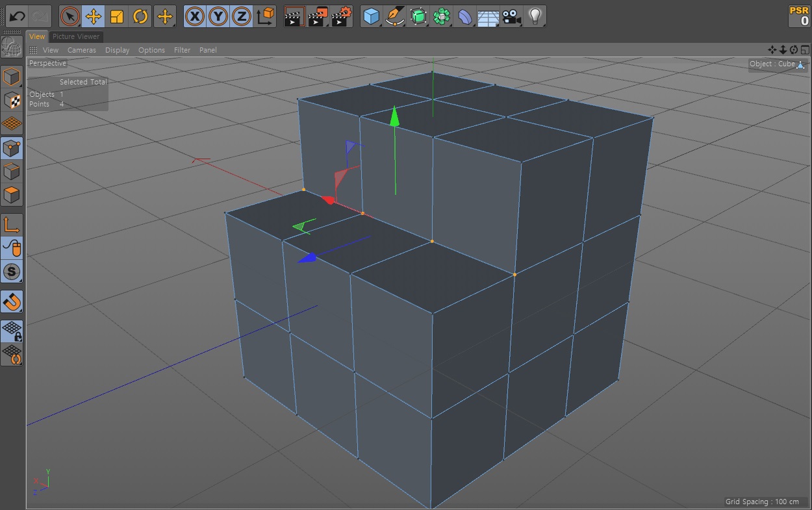Render the active view
This screenshot has width=812, height=510.
pyautogui.click(x=295, y=16)
